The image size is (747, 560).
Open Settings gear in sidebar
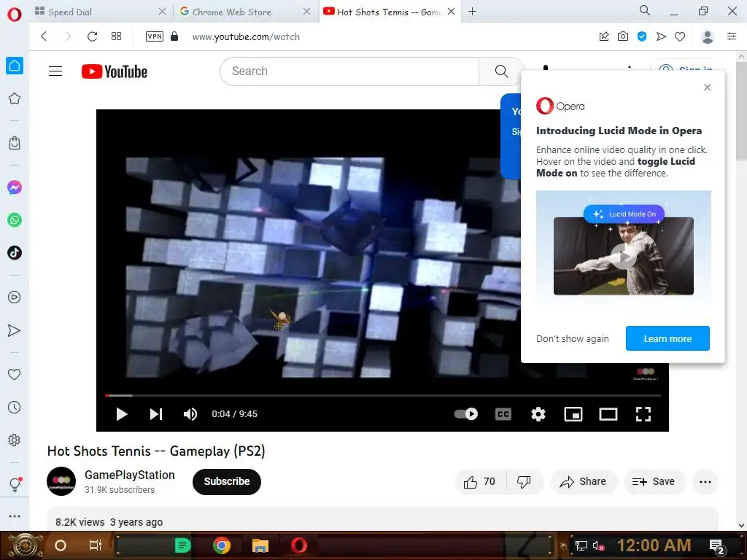pyautogui.click(x=15, y=440)
